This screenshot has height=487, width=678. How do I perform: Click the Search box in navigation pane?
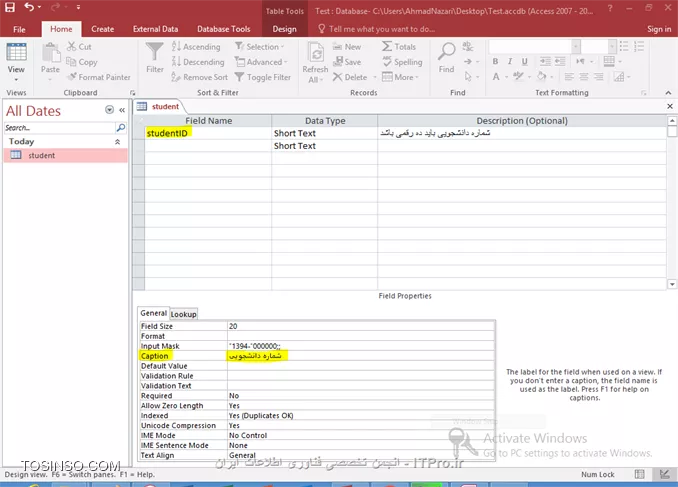pyautogui.click(x=58, y=128)
